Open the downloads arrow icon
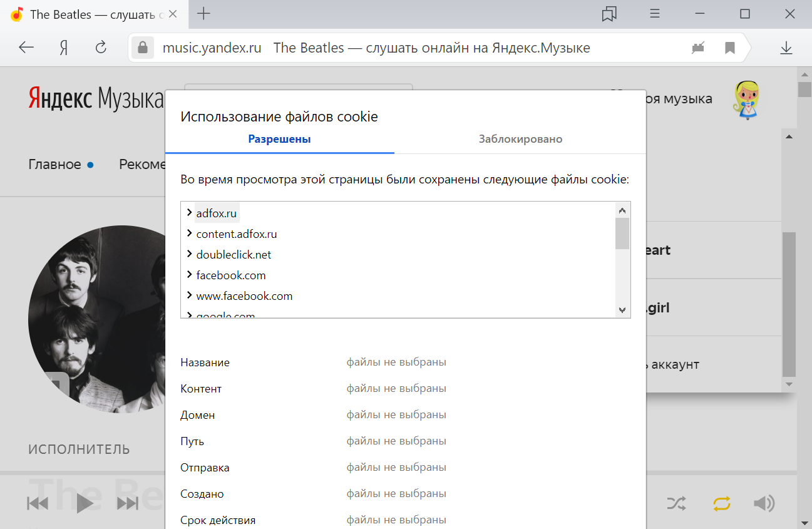This screenshot has height=529, width=812. pyautogui.click(x=786, y=48)
